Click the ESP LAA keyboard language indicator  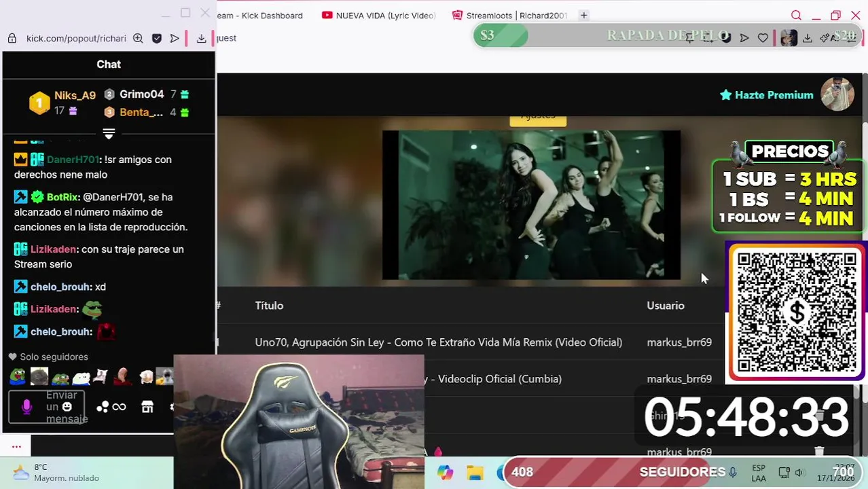759,473
